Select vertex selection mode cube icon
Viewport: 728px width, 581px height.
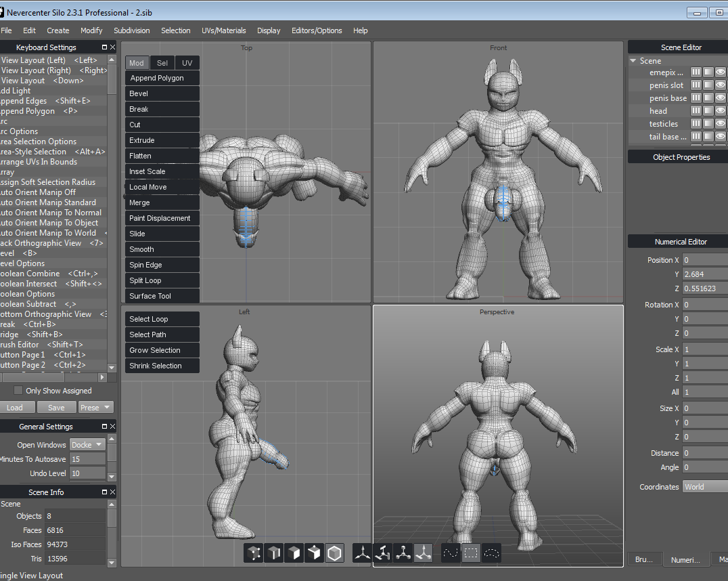pos(254,553)
